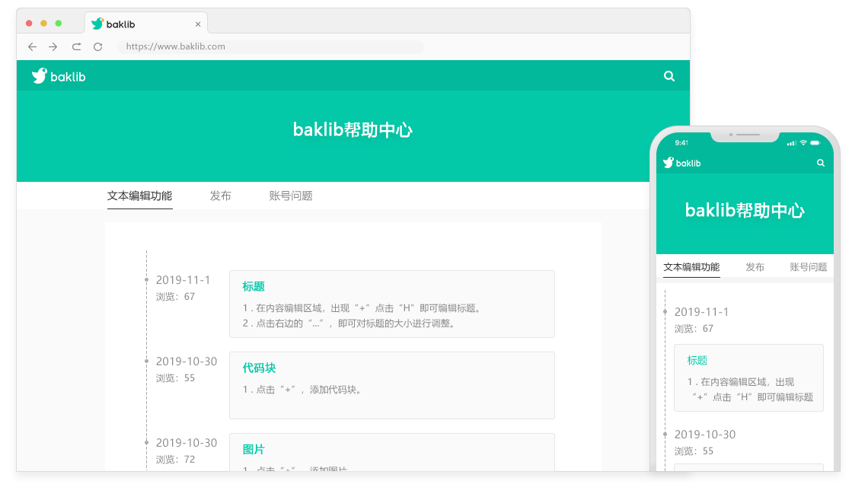
Task: Select desktop tab 文本编辑功能
Action: [x=139, y=196]
